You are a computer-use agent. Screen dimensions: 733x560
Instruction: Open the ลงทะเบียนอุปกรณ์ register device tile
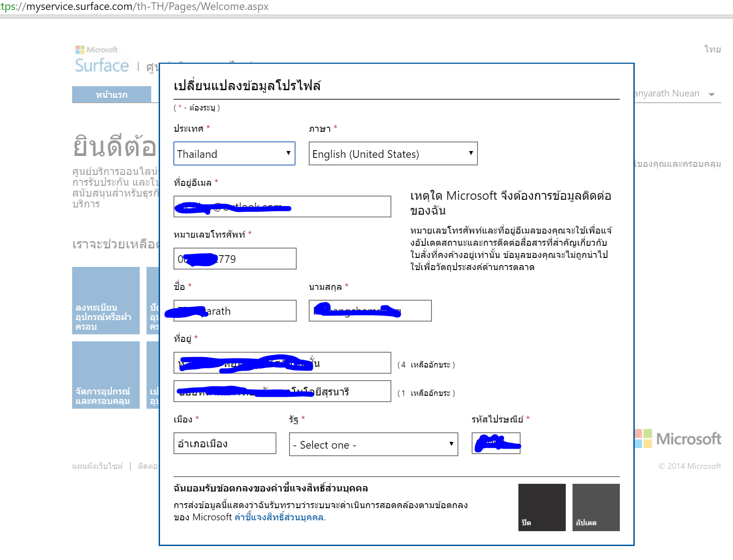pos(106,300)
